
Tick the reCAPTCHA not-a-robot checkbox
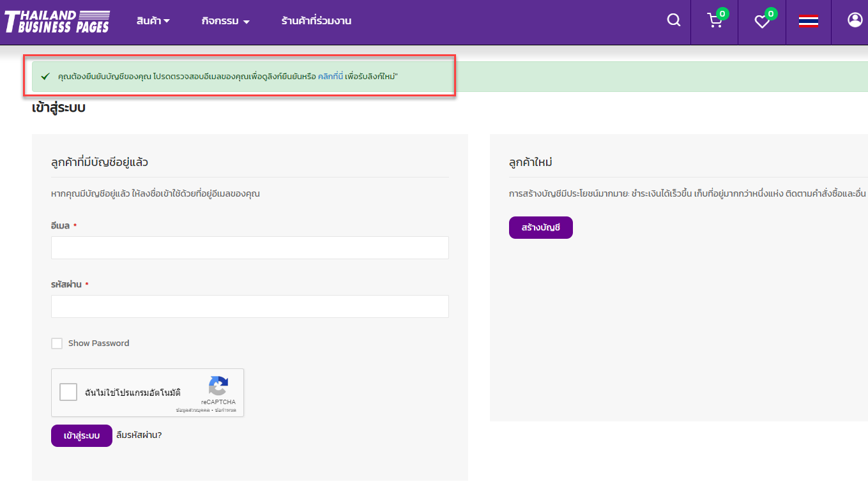[68, 392]
